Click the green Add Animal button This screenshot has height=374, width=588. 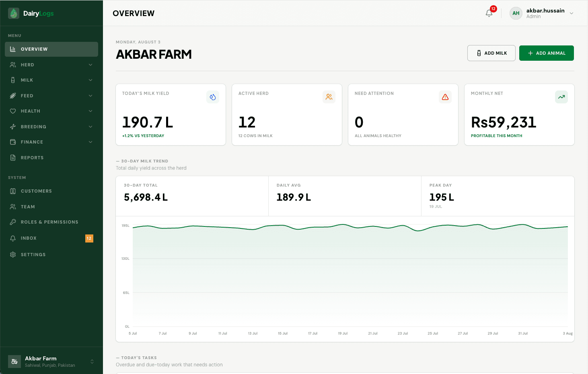[547, 53]
